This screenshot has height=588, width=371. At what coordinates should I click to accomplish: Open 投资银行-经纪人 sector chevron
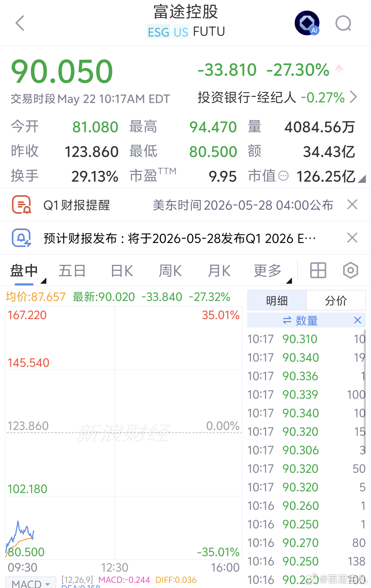pos(353,97)
